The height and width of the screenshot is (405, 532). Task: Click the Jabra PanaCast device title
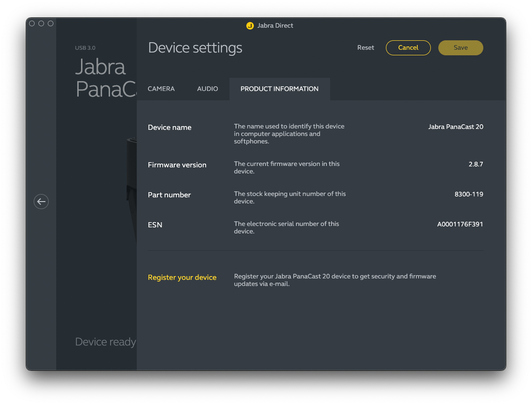coord(105,78)
